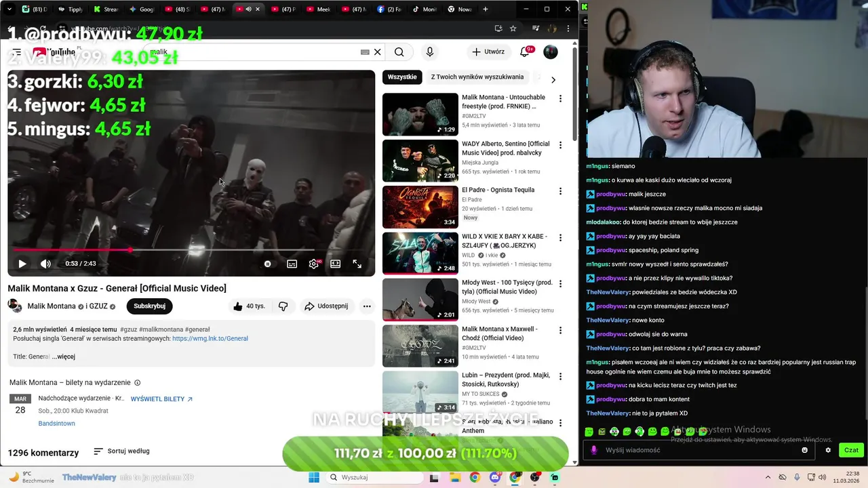This screenshot has width=868, height=488.
Task: Open YouTube notifications bell
Action: tap(526, 52)
